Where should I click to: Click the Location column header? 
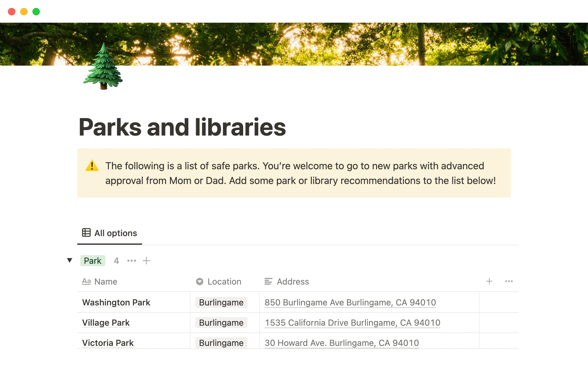click(x=224, y=282)
